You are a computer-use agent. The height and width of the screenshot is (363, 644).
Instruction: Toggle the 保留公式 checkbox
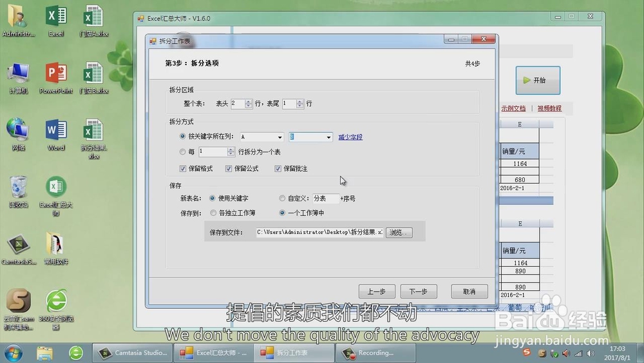(229, 168)
